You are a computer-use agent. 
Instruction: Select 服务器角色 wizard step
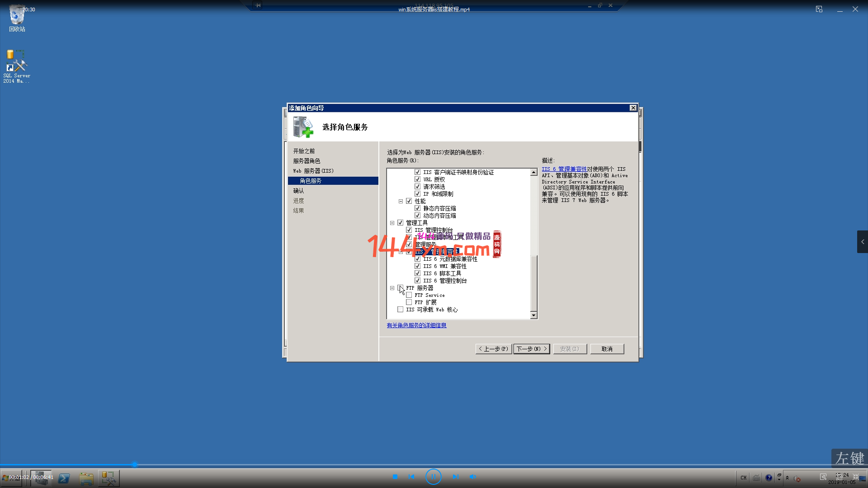point(306,161)
